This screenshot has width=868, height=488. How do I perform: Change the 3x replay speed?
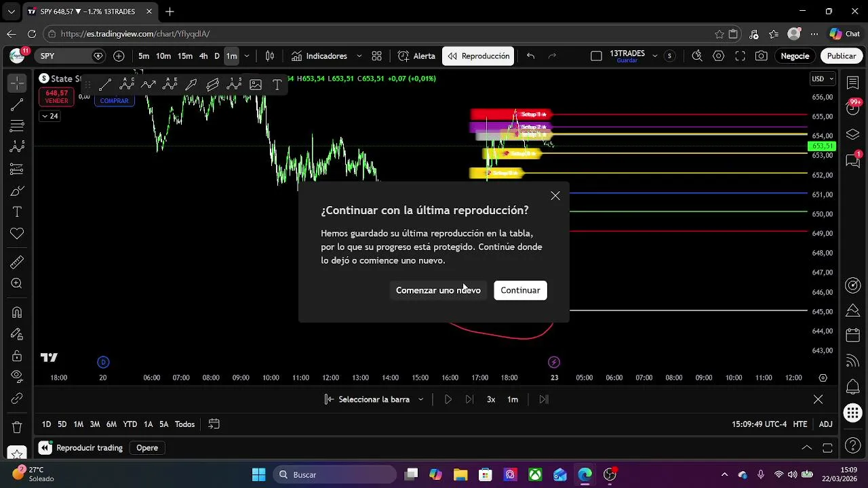(491, 399)
